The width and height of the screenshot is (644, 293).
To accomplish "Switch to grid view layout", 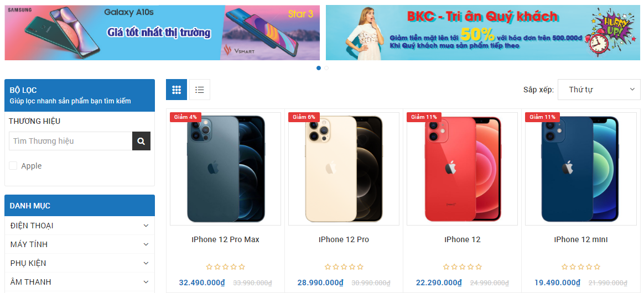I will pyautogui.click(x=176, y=90).
